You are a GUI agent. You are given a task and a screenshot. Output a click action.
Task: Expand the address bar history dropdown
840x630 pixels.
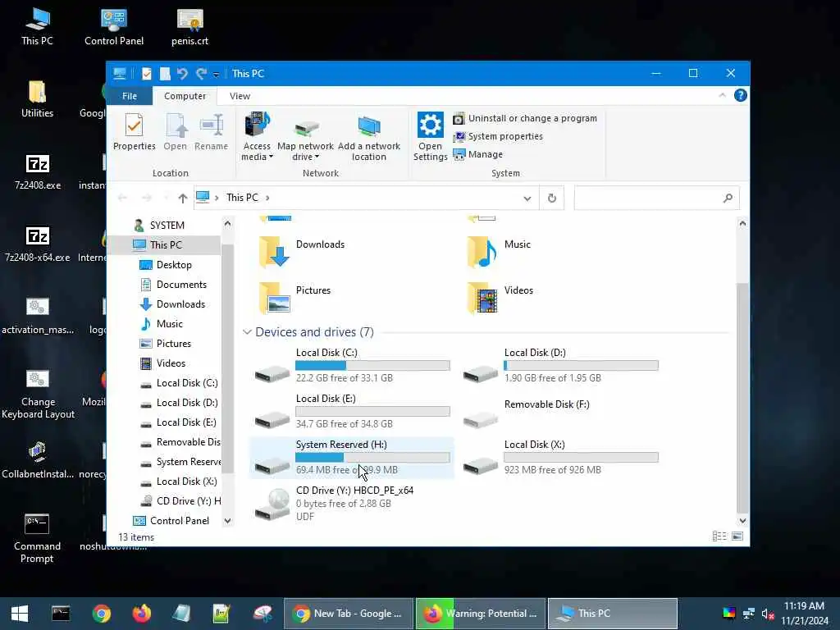pos(527,199)
